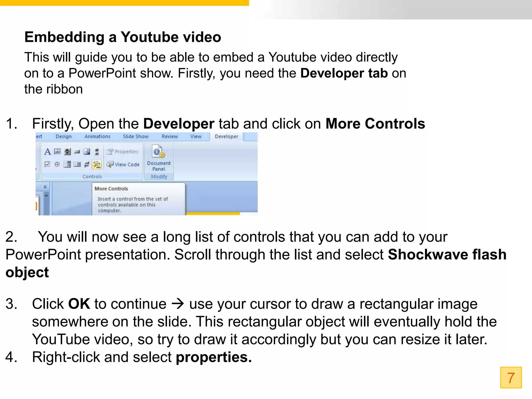
Task: Click View Code in the Controls group
Action: coord(123,164)
